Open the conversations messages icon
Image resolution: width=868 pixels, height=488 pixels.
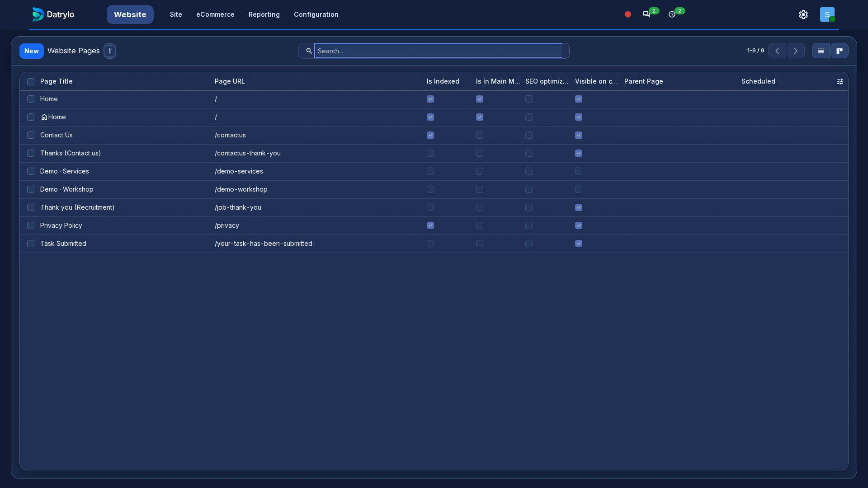pyautogui.click(x=646, y=14)
